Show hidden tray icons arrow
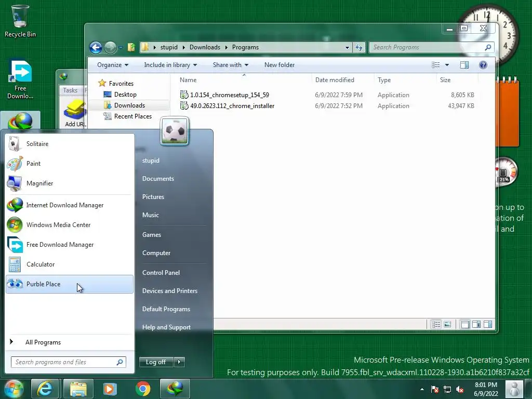Viewport: 532px width, 399px height. (422, 390)
